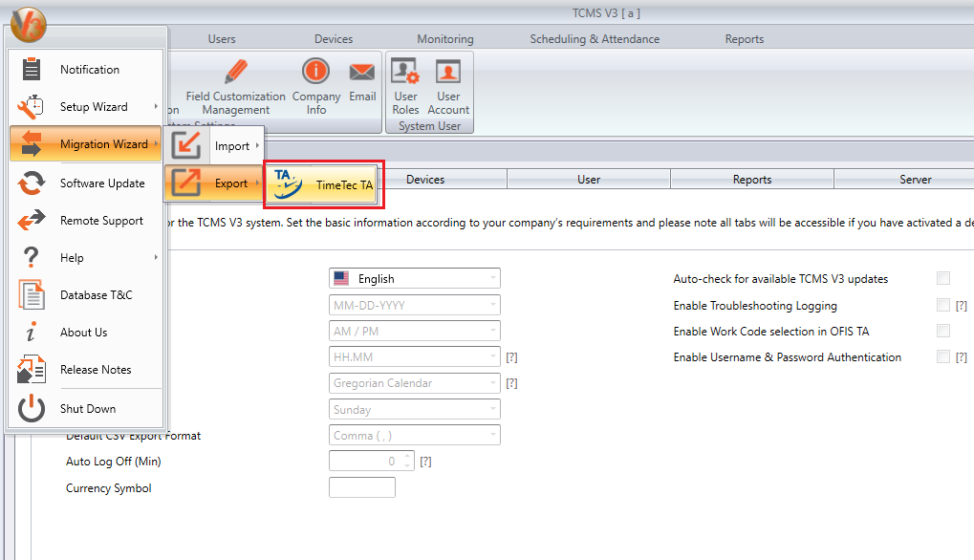Click About Us info icon
Viewport: 974px width, 560px height.
point(31,332)
